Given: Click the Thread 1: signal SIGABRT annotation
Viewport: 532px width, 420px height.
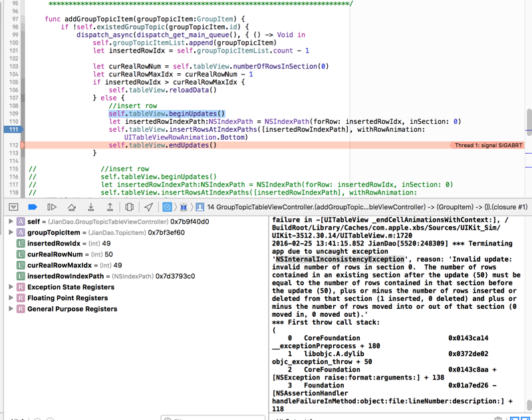Looking at the screenshot, I should tap(487, 145).
